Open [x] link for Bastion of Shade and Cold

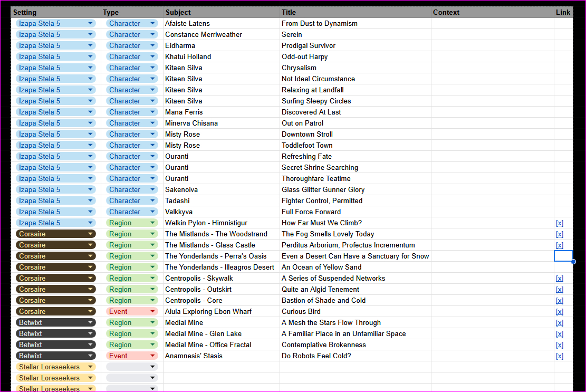tap(560, 301)
